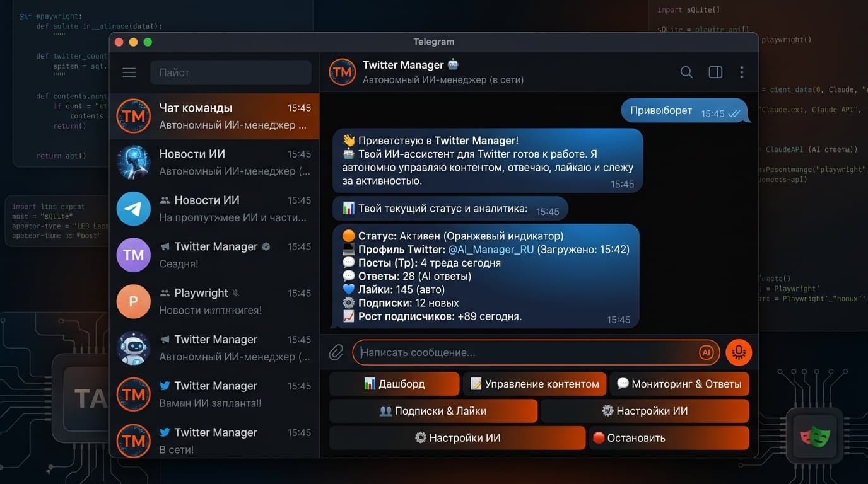Open Управление контентом from the bot menu

click(x=534, y=383)
